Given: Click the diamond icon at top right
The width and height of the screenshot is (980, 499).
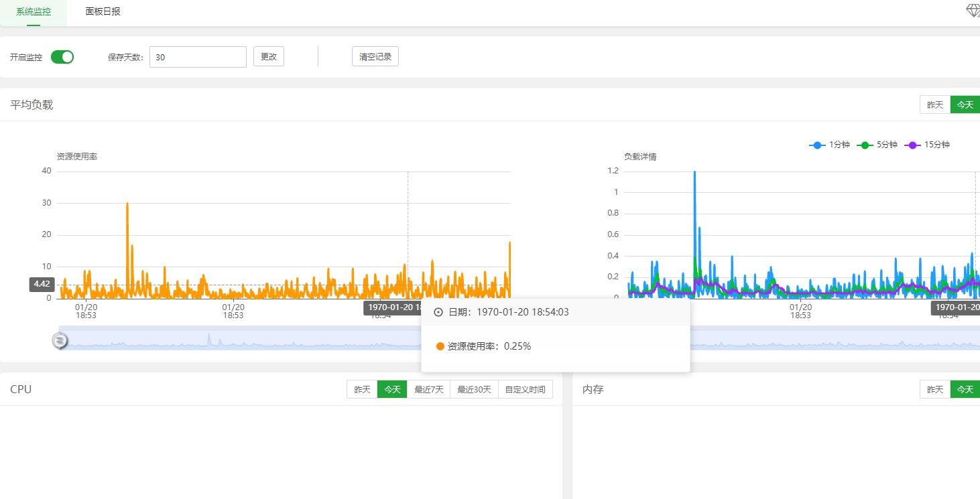Looking at the screenshot, I should click(x=973, y=11).
